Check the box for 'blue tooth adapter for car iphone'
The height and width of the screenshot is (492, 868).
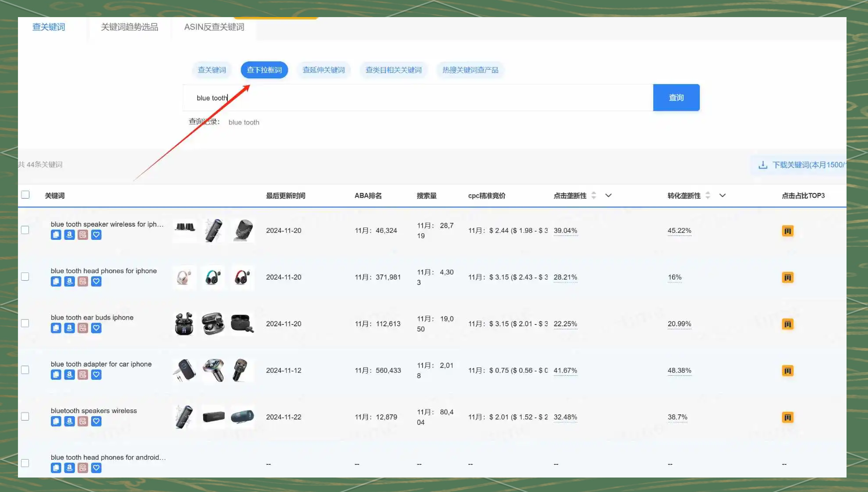[25, 370]
